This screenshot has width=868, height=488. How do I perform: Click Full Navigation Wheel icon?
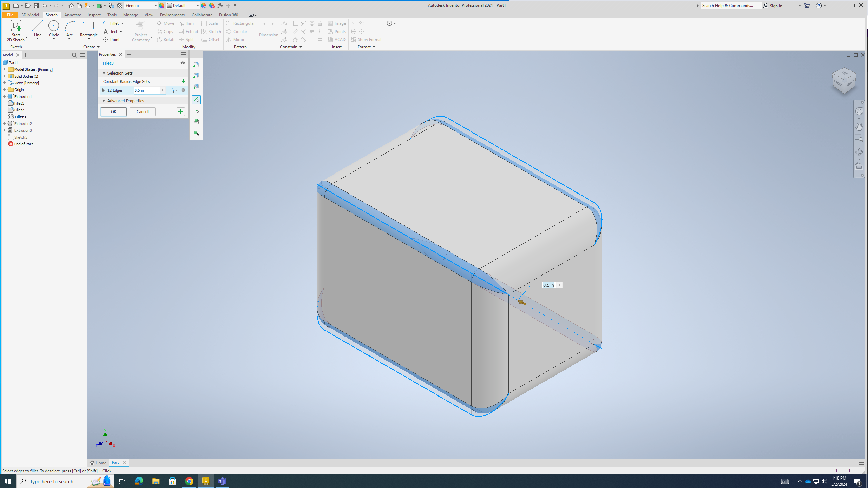(859, 111)
